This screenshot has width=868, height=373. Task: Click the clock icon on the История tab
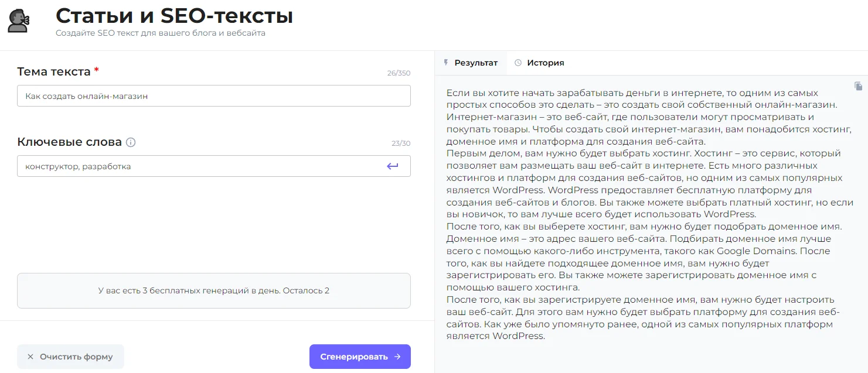pyautogui.click(x=518, y=63)
